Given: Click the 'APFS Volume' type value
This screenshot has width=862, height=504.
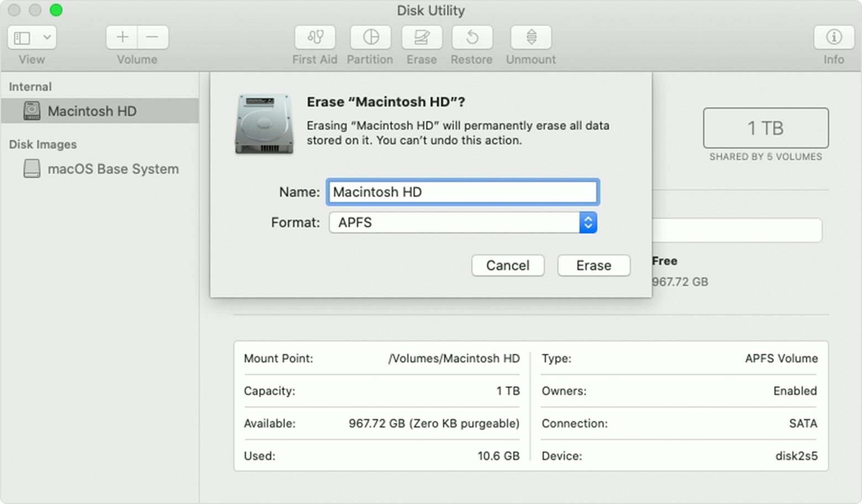Looking at the screenshot, I should pyautogui.click(x=781, y=358).
